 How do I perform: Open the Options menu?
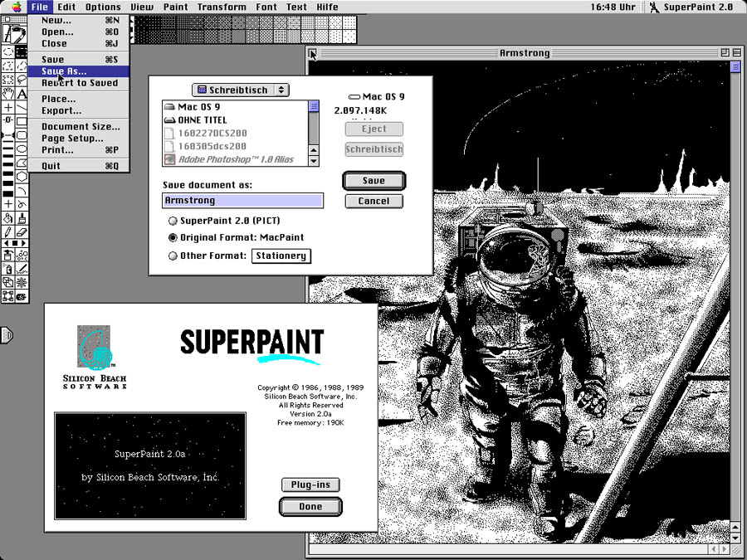[103, 7]
